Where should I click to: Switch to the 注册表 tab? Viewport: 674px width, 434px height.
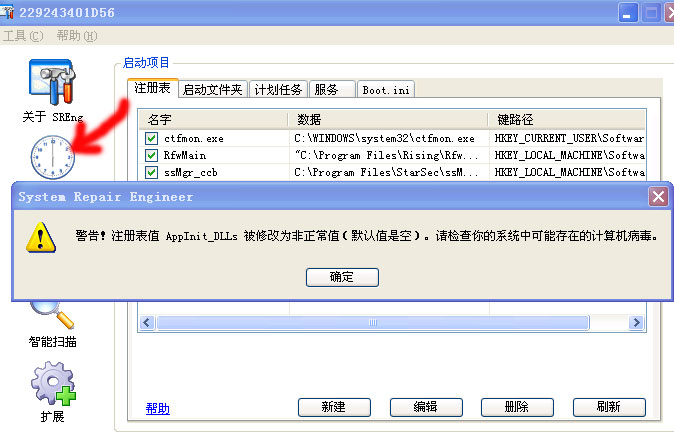[153, 88]
